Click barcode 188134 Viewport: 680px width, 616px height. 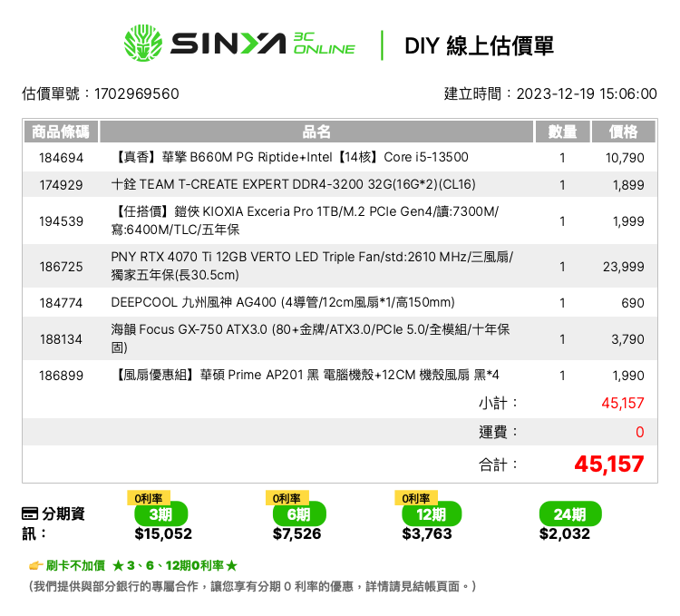pyautogui.click(x=61, y=338)
